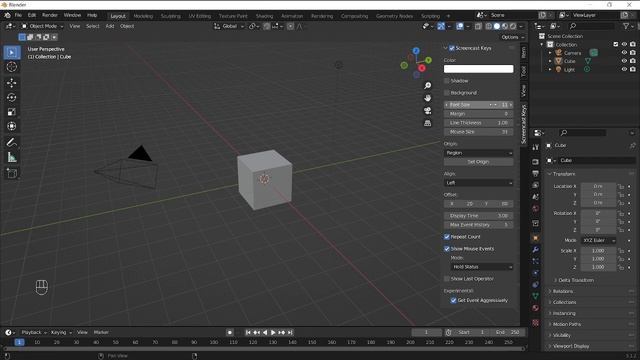Open the XYZ Euler rotation mode dropdown
This screenshot has width=640, height=360.
point(598,240)
